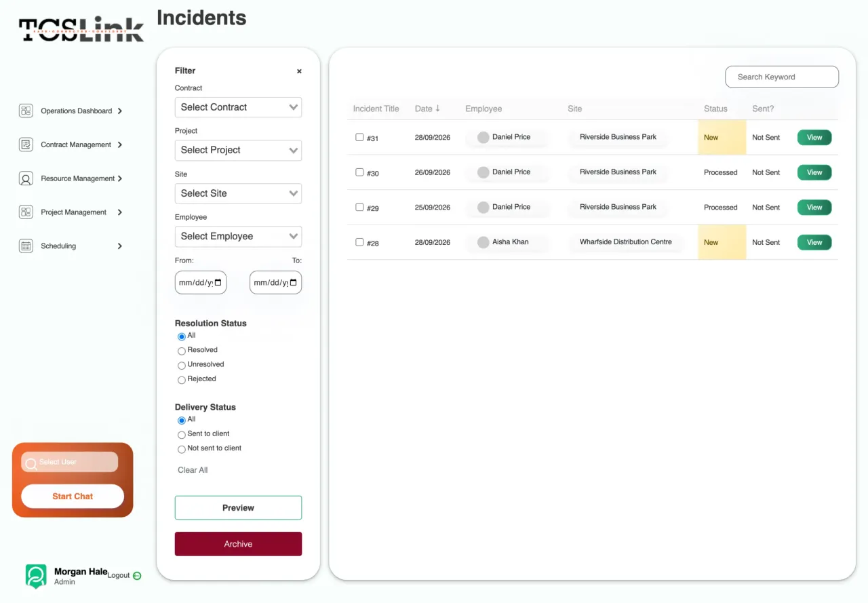Viewport: 868px width, 603px height.
Task: Click the chat search magnifier icon
Action: click(x=31, y=464)
